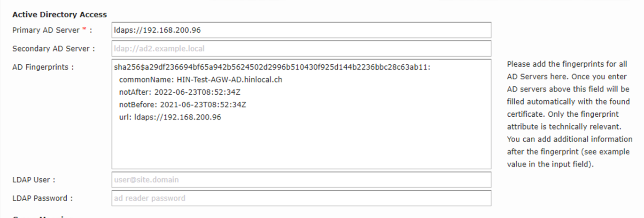Click the cut-off heading below LDAP Password

coord(42,217)
